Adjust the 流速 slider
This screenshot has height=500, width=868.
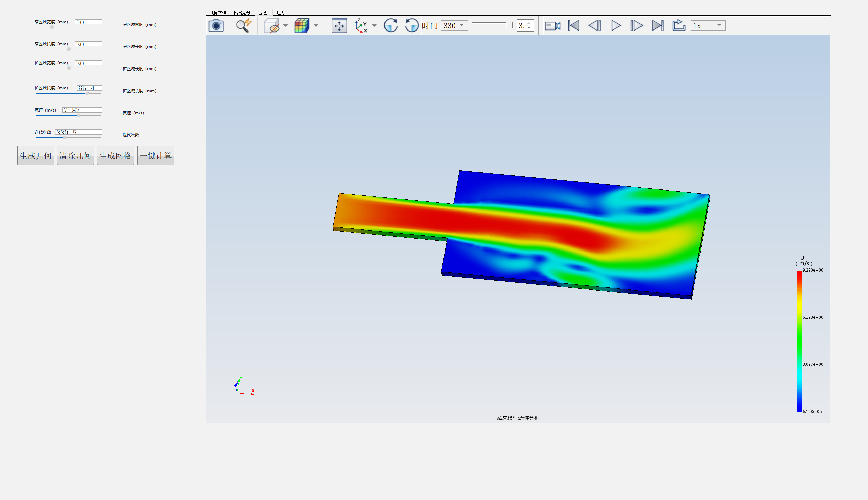click(x=79, y=115)
